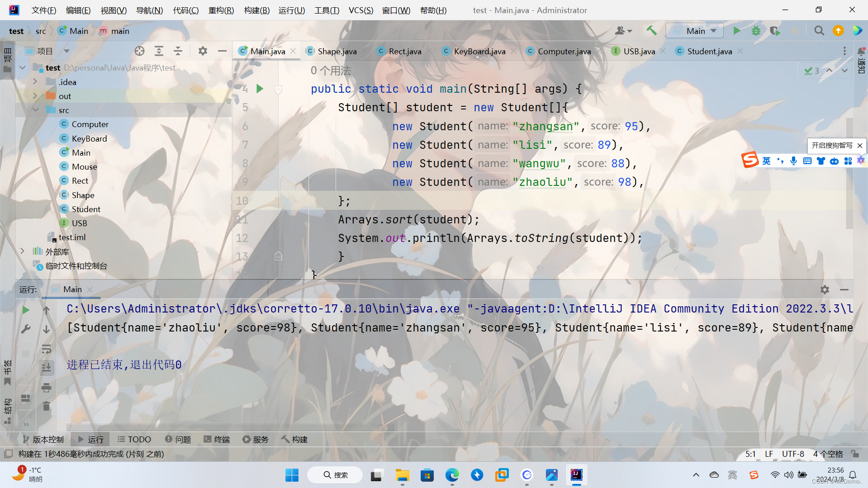The width and height of the screenshot is (868, 488).
Task: Click LF line separator in status bar
Action: point(769,454)
